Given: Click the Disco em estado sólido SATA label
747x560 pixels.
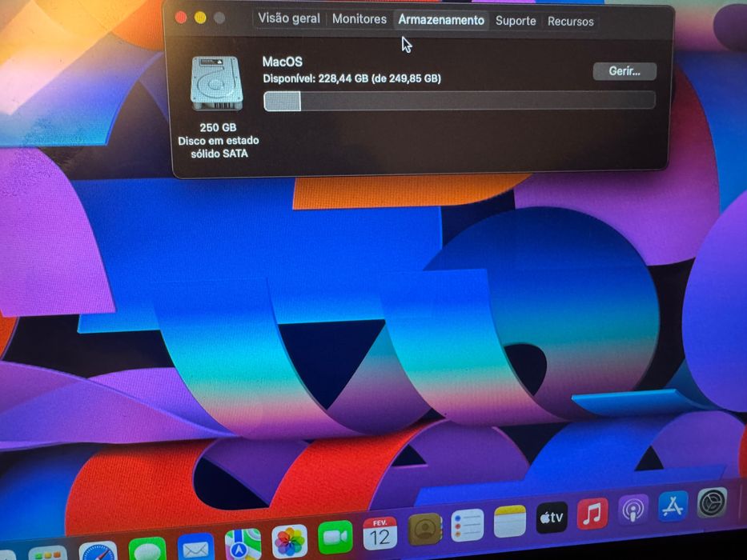Looking at the screenshot, I should [219, 147].
